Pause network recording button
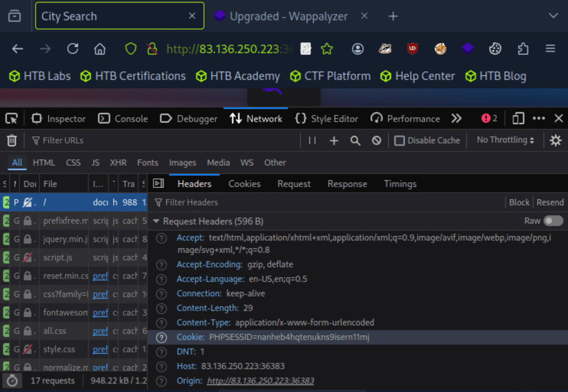The width and height of the screenshot is (568, 392). (x=312, y=140)
